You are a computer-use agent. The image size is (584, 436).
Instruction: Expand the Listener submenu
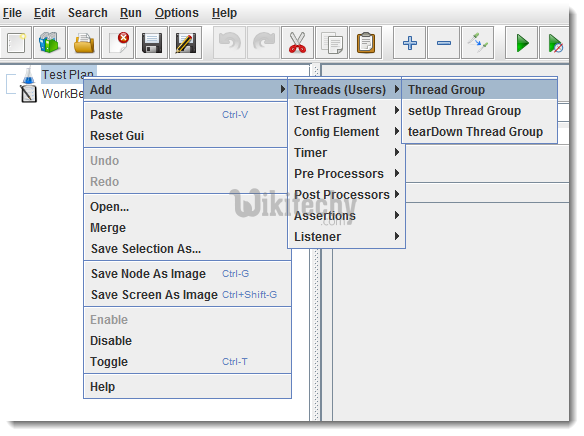pyautogui.click(x=345, y=236)
